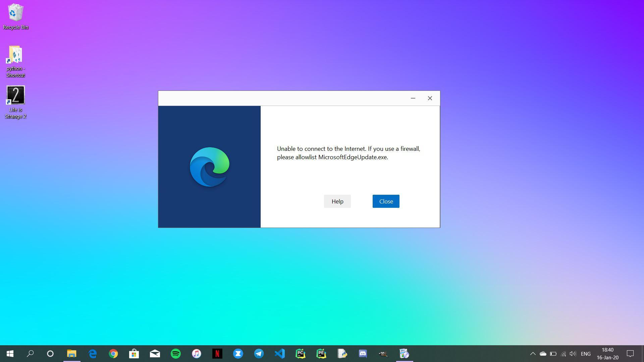Select the python - Shortcut desktop icon
This screenshot has height=362, width=644.
[15, 61]
